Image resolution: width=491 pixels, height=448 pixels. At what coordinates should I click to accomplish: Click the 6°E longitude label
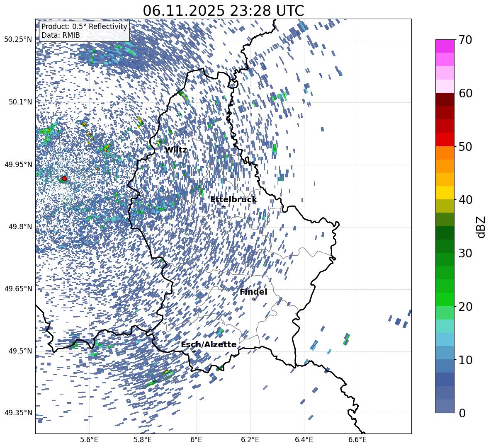[196, 440]
